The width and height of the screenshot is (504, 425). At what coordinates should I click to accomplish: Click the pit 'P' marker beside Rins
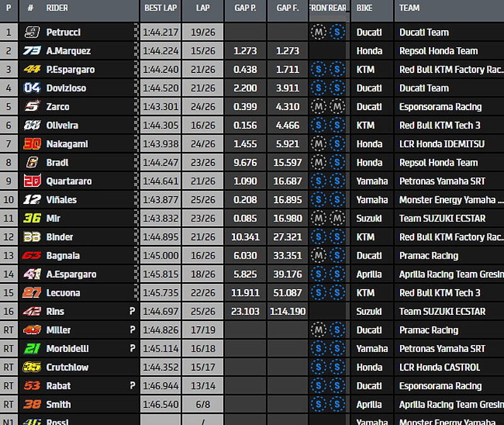[132, 311]
